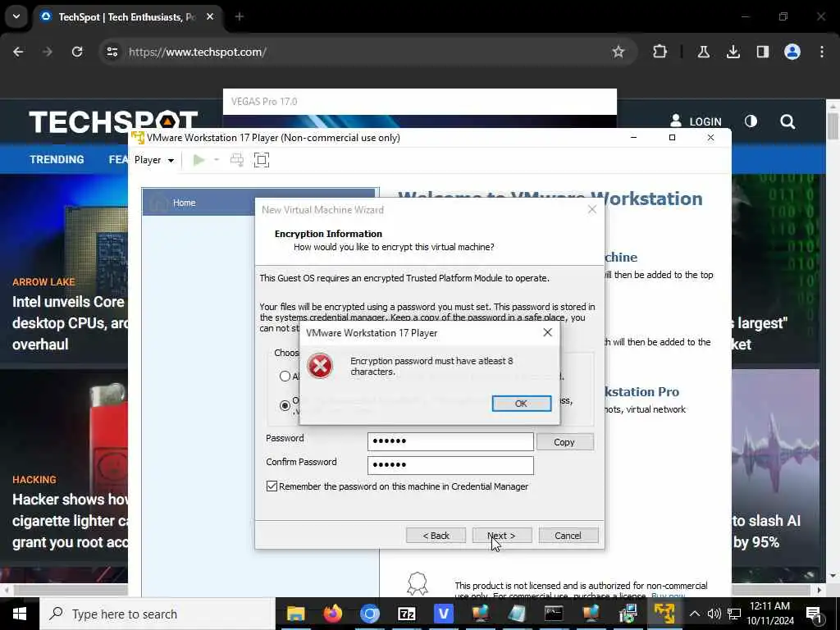Click the volume speaker tray icon
Screen dimensions: 840x630
pyautogui.click(x=714, y=614)
